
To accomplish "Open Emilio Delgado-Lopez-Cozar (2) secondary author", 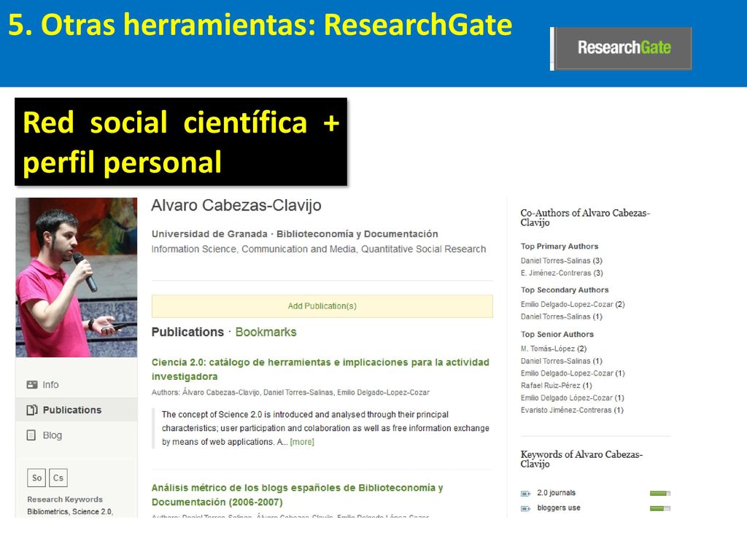I will pyautogui.click(x=573, y=304).
